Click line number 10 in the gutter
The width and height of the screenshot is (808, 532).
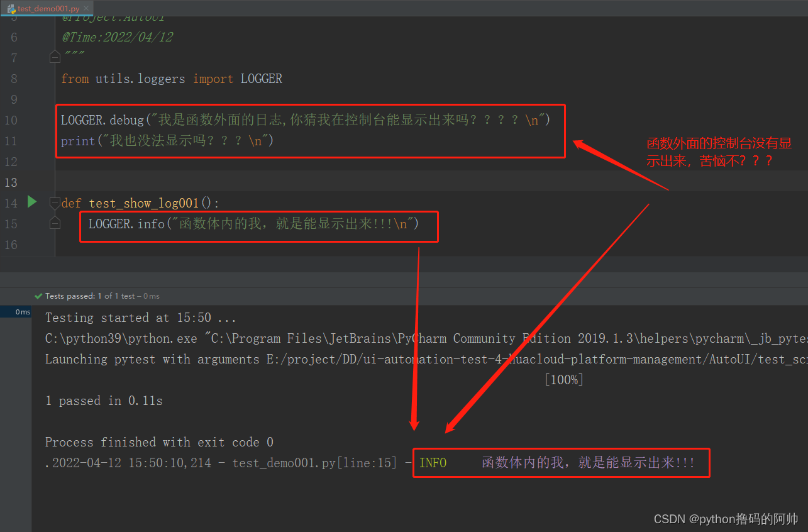[11, 120]
